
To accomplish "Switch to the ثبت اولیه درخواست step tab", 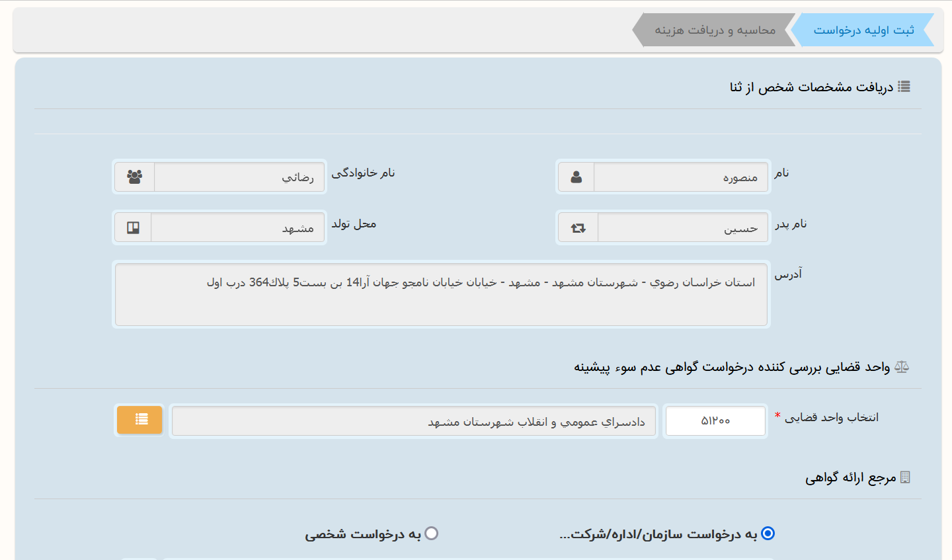I will click(863, 30).
